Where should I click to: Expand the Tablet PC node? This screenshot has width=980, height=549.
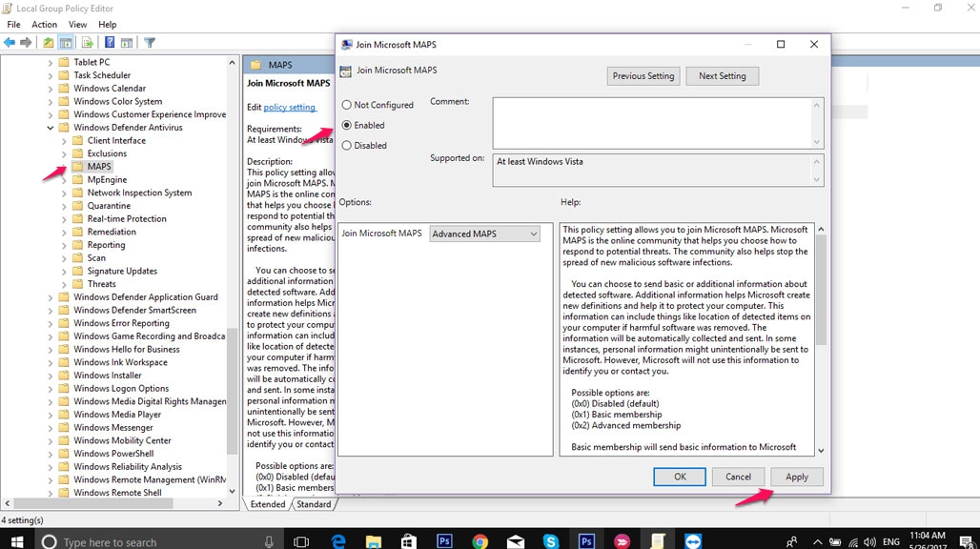pos(50,63)
